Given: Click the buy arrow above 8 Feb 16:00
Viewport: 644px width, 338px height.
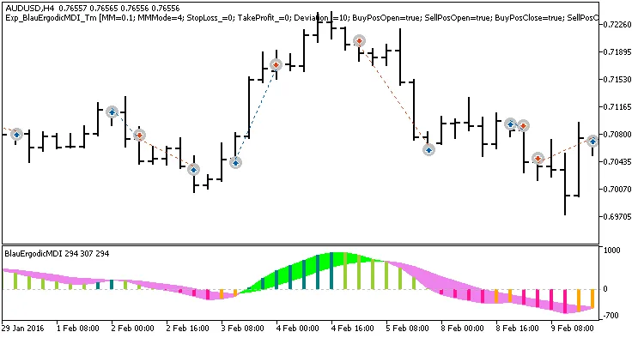Looking at the screenshot, I should click(x=511, y=124).
